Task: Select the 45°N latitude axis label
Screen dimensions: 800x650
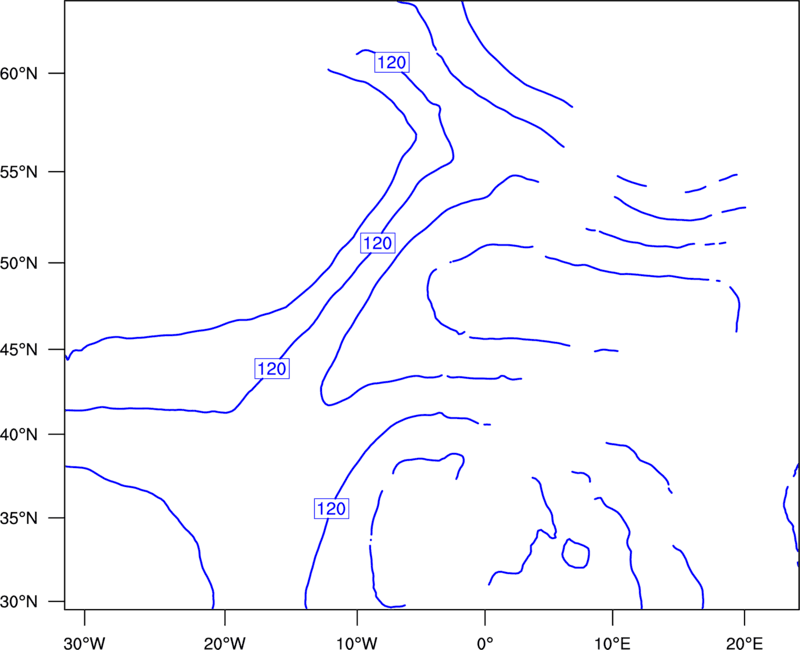Action: click(19, 350)
